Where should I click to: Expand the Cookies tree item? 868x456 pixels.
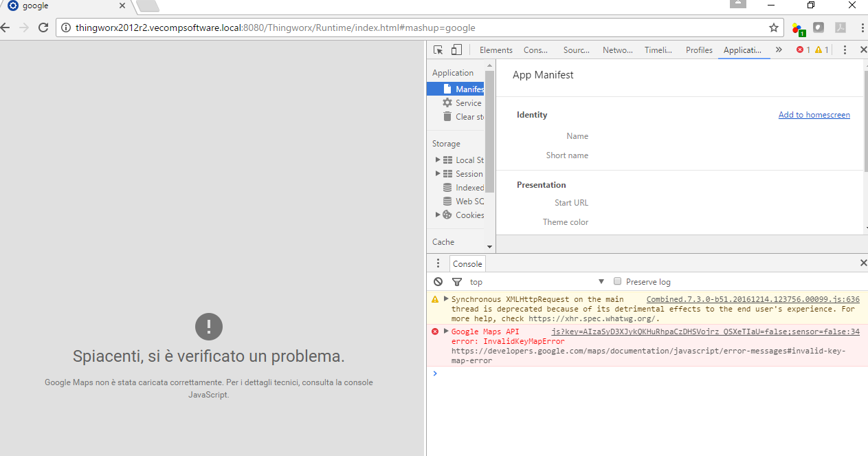pyautogui.click(x=438, y=215)
